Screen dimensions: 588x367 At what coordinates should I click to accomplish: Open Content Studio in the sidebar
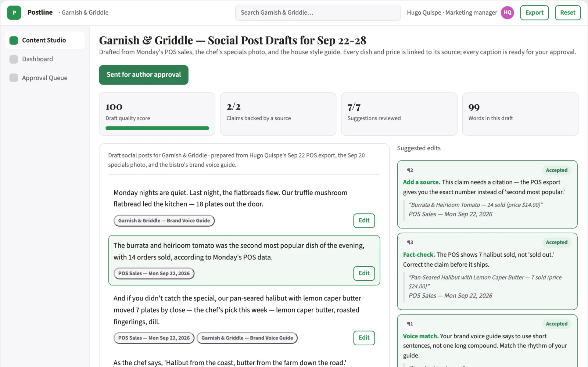(x=45, y=40)
